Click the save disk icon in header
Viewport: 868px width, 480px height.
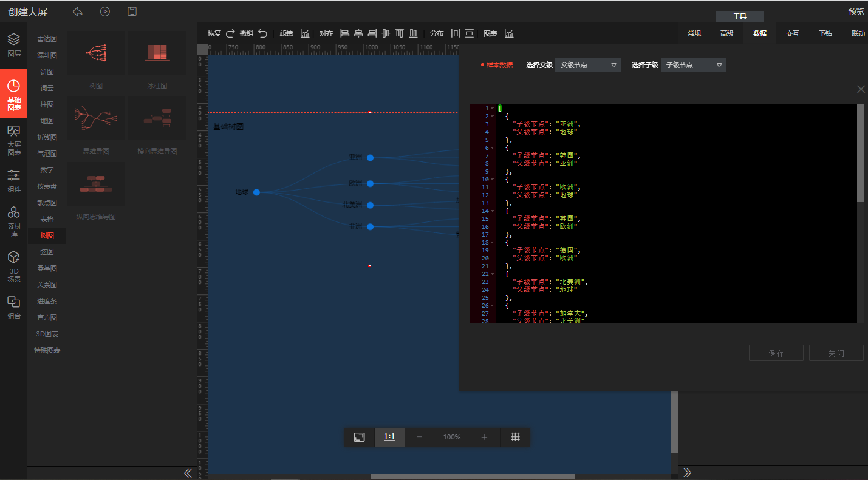[x=132, y=12]
